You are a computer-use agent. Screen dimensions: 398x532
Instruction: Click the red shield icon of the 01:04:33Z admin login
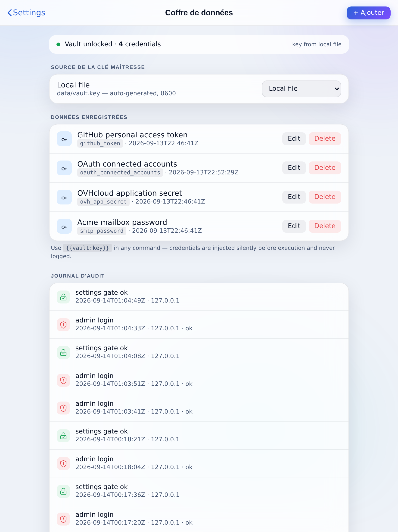(x=63, y=325)
